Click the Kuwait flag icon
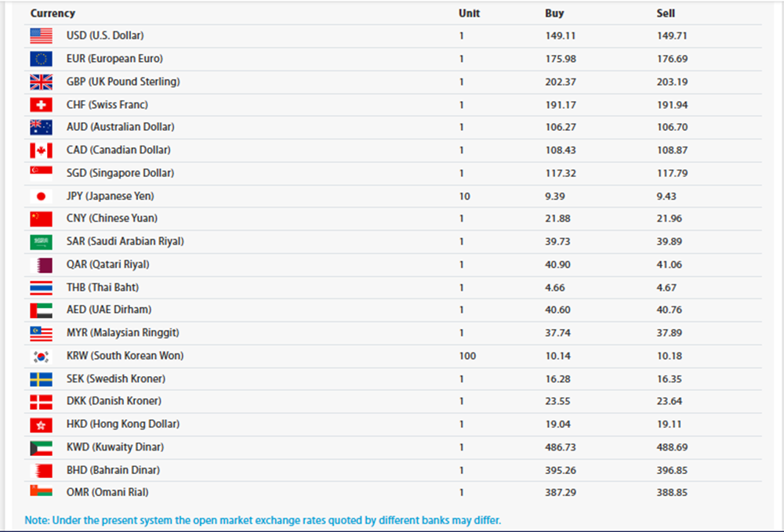The image size is (784, 532). tap(41, 448)
